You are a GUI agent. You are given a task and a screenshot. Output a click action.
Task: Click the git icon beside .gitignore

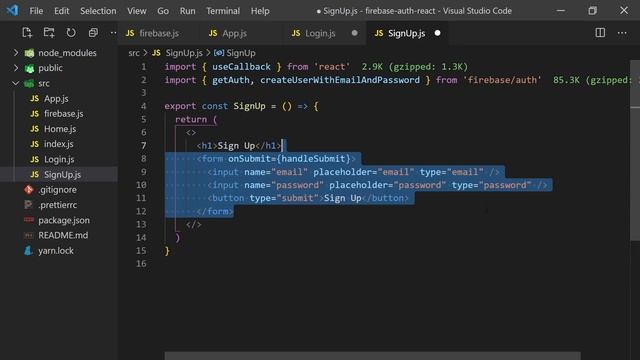coord(29,189)
